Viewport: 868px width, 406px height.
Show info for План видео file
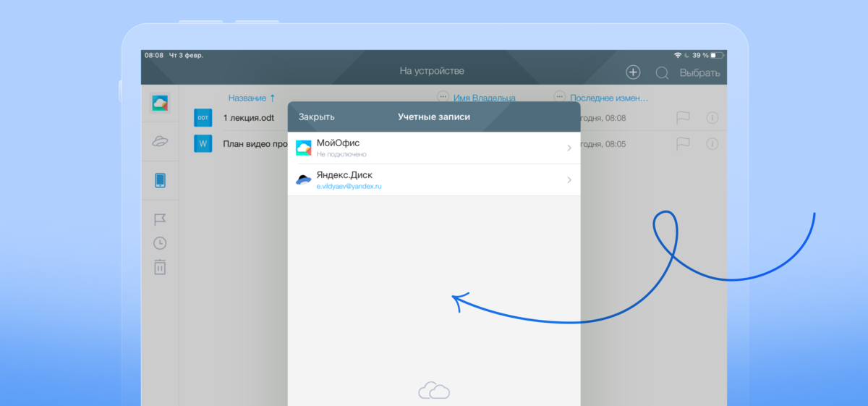pyautogui.click(x=712, y=144)
